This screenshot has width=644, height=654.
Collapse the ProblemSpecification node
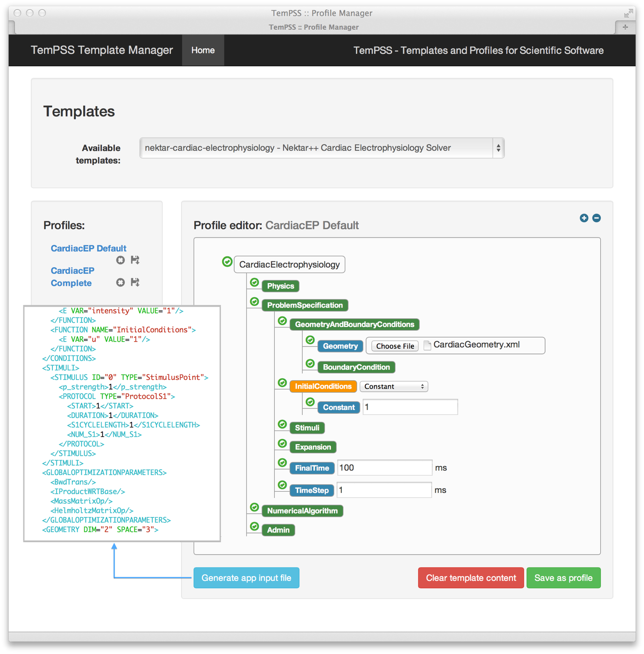305,305
